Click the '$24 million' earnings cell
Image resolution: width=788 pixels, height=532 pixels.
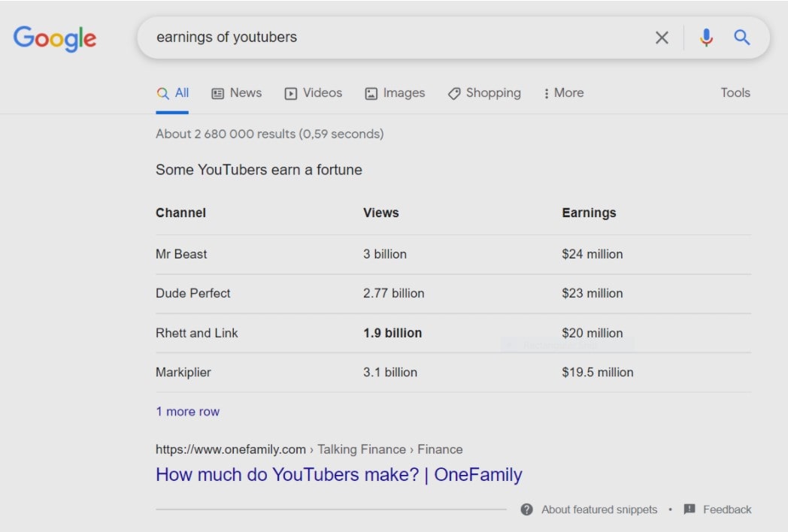tap(592, 254)
